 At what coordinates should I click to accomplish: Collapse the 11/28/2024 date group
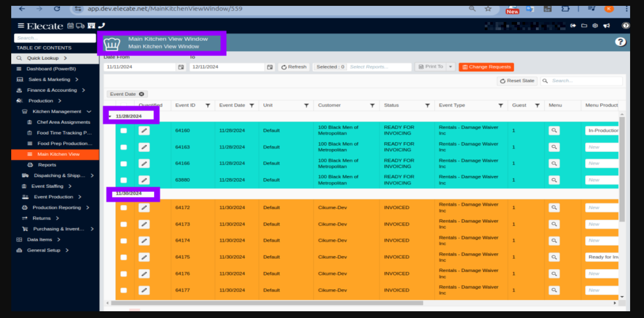tap(110, 117)
